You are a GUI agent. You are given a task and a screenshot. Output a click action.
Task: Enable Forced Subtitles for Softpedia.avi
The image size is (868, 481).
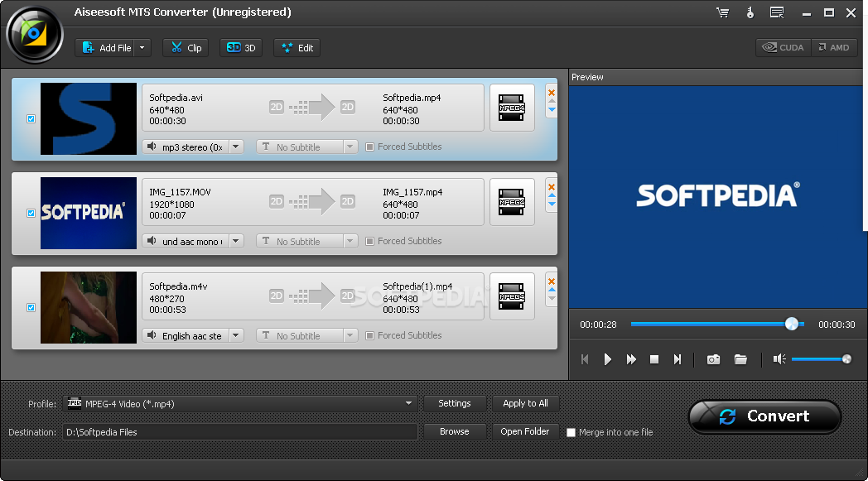click(369, 147)
